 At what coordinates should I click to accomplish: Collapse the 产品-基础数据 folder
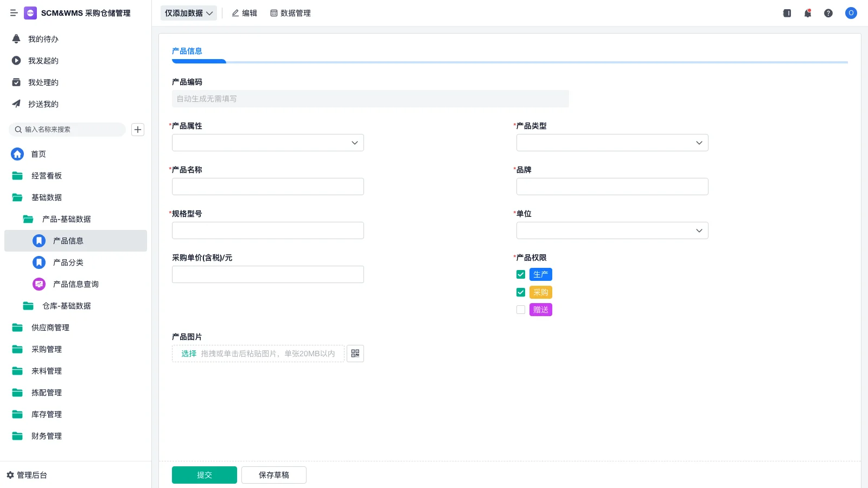75,219
